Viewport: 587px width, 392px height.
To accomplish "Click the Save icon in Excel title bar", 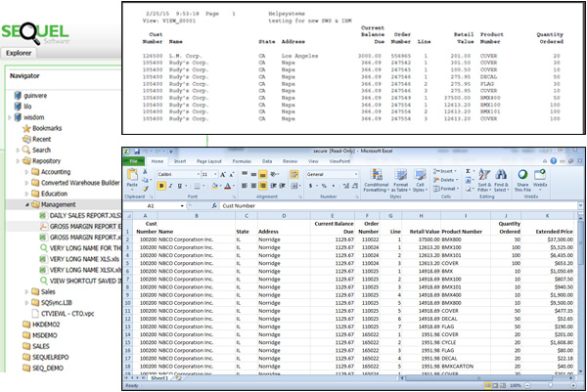I will 137,152.
